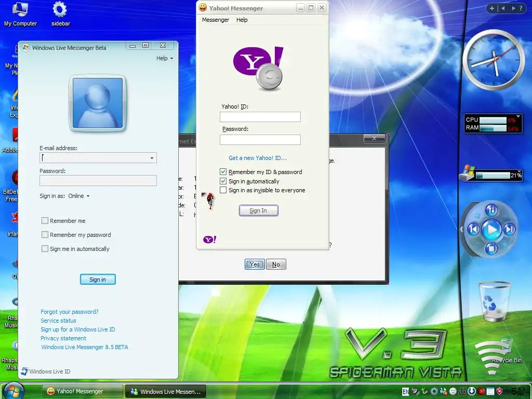
Task: Skip to next track in player gadget
Action: [x=509, y=229]
